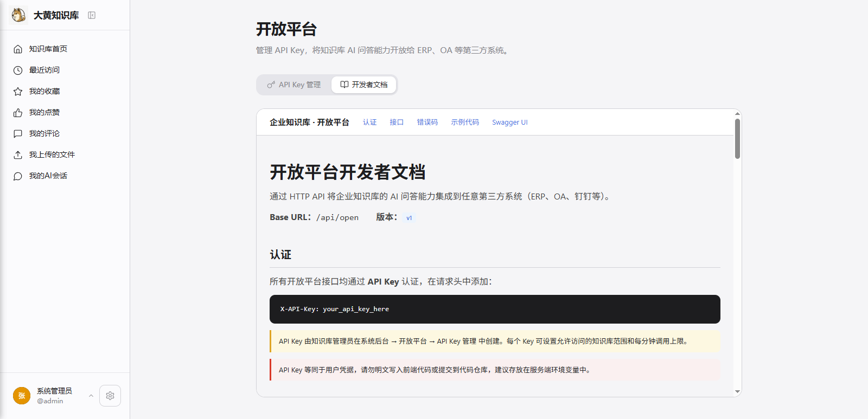Jump to the 接口 section link
This screenshot has height=419, width=868.
tap(397, 123)
